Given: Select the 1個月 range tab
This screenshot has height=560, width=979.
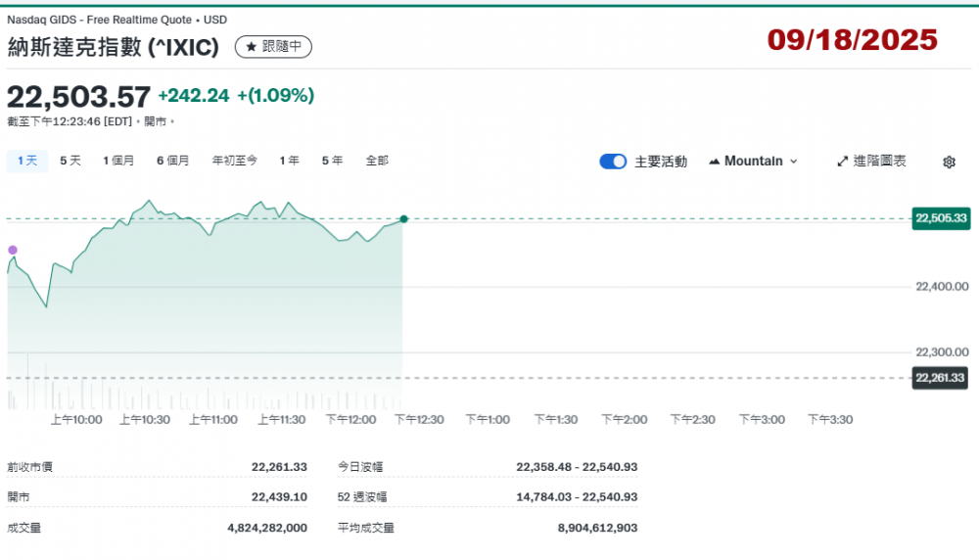Looking at the screenshot, I should (118, 161).
